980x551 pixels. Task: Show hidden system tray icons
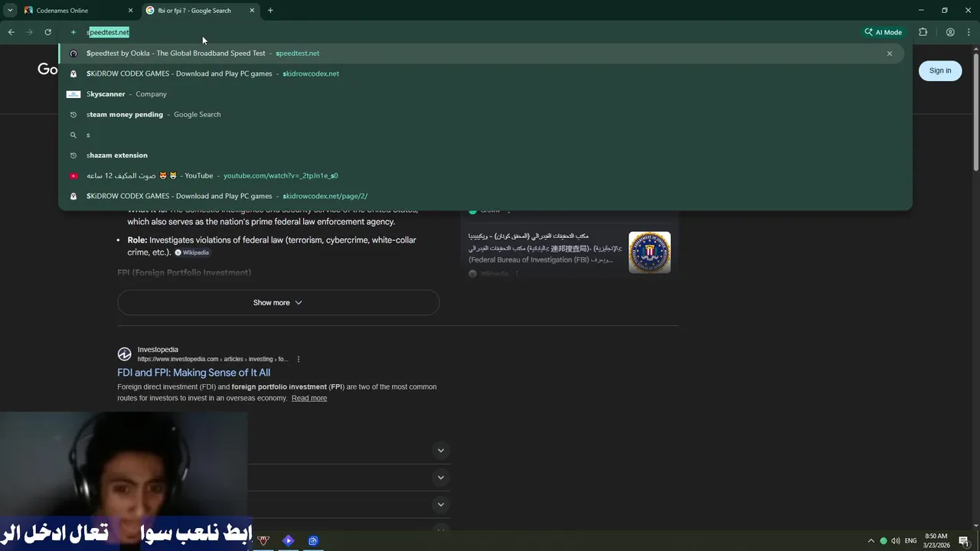(x=871, y=540)
